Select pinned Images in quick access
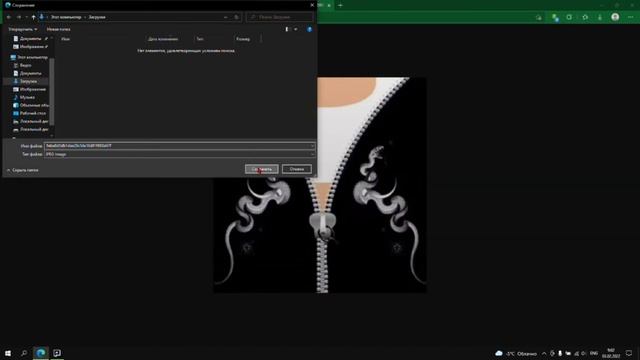 pyautogui.click(x=30, y=47)
